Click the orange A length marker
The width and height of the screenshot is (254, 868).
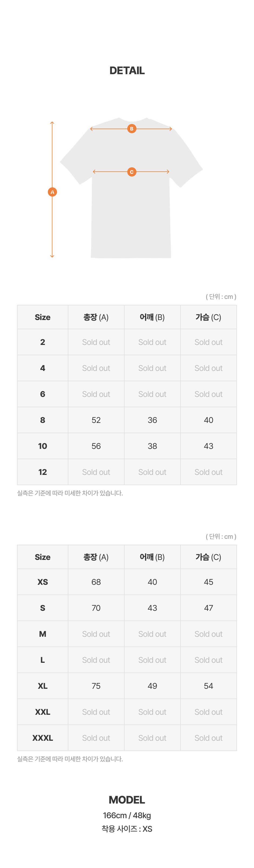coord(52,192)
